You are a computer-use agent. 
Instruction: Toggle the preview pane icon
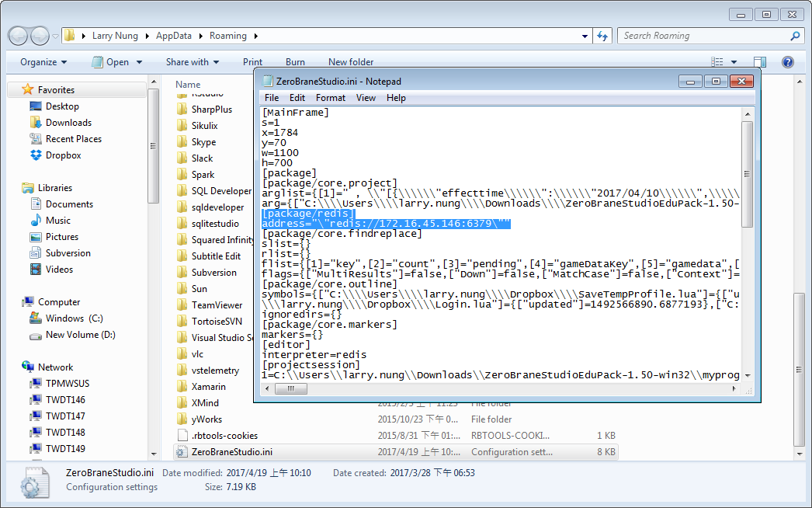point(760,62)
